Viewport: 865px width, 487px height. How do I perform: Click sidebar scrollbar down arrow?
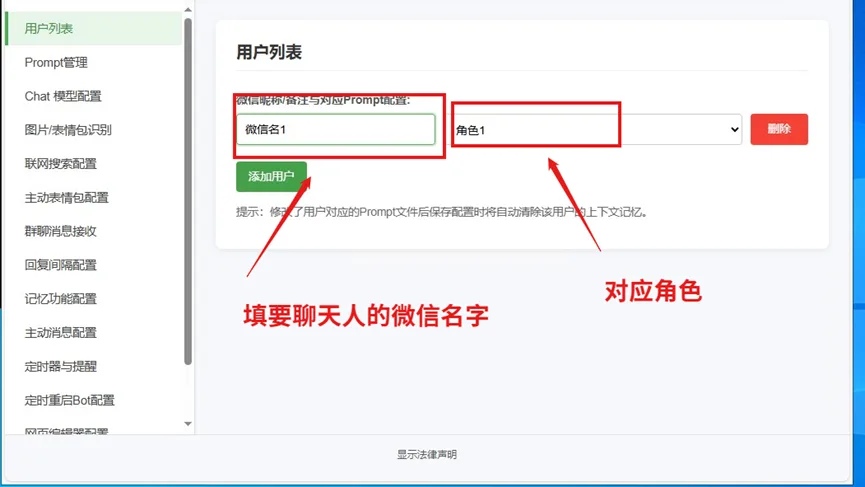pyautogui.click(x=188, y=424)
